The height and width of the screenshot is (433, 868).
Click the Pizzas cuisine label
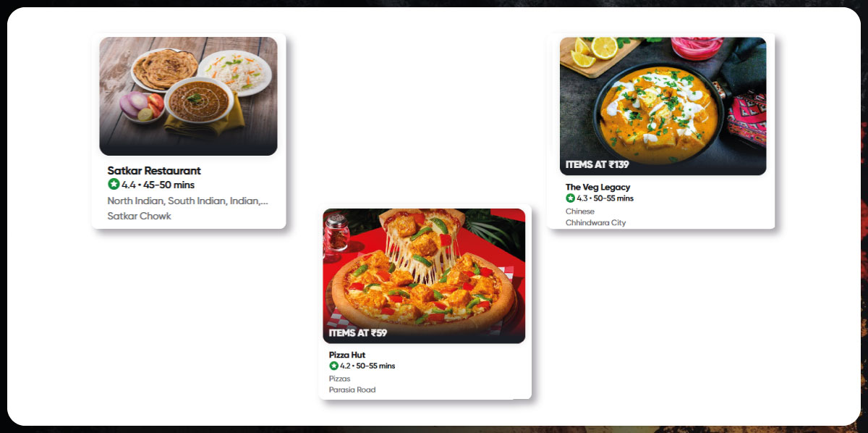click(x=340, y=378)
